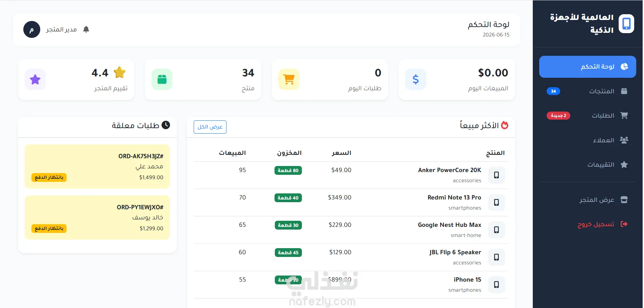Click the JBL Flip 6 Speaker product icon

[496, 257]
